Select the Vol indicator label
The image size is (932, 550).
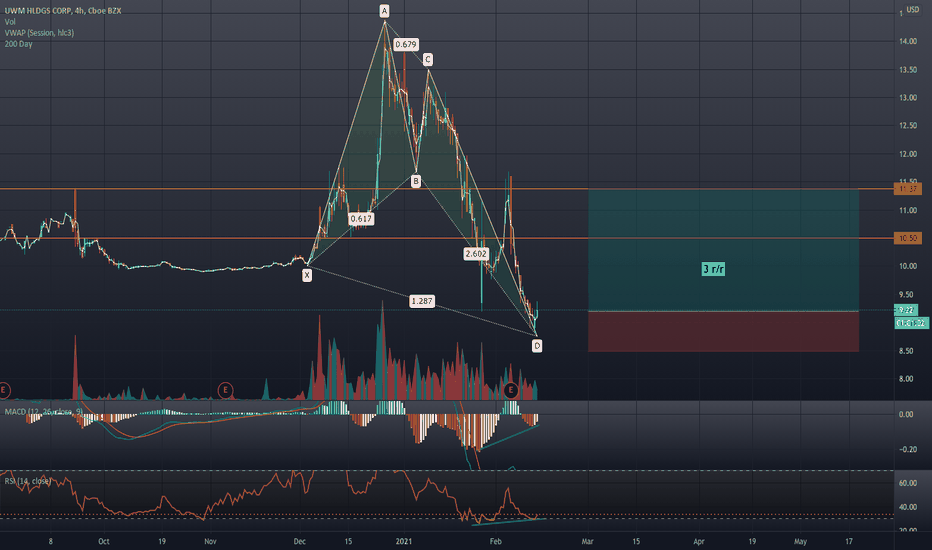10,21
